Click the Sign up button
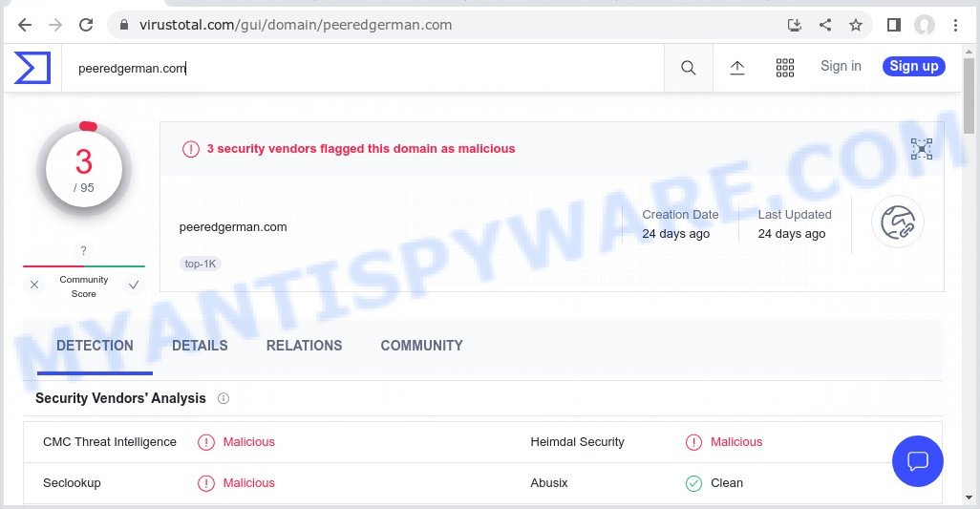Viewport: 980px width, 509px height. 914,66
